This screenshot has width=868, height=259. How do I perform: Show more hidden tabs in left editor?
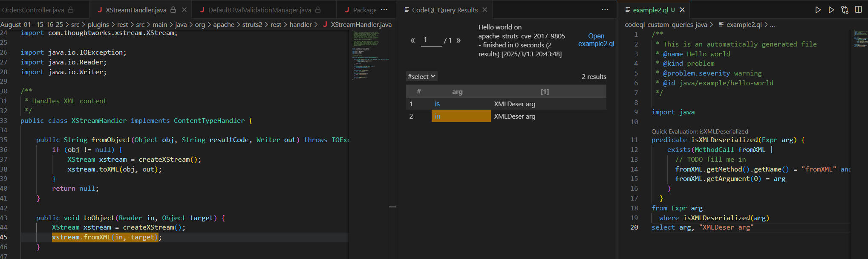click(384, 10)
